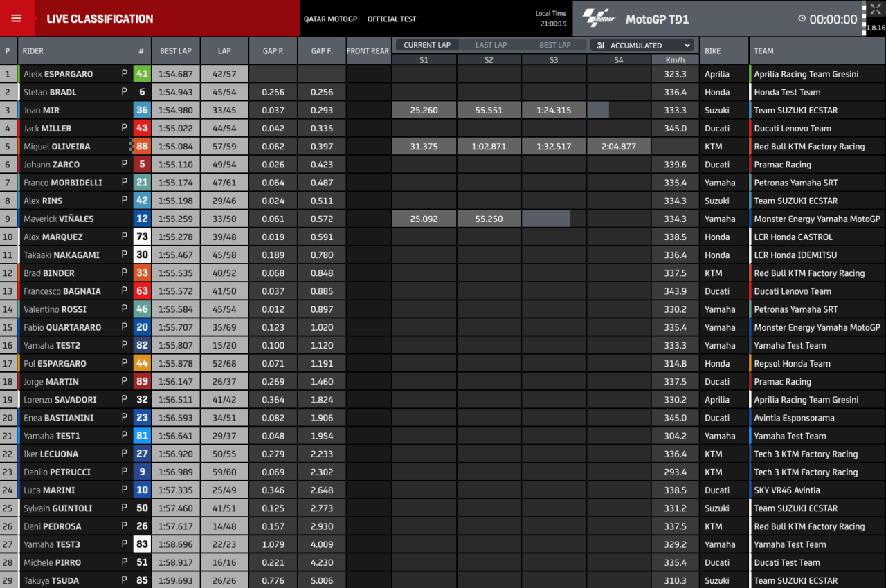Click the Qatar MotoGP label
Viewport: 886px width, 588px height.
330,19
